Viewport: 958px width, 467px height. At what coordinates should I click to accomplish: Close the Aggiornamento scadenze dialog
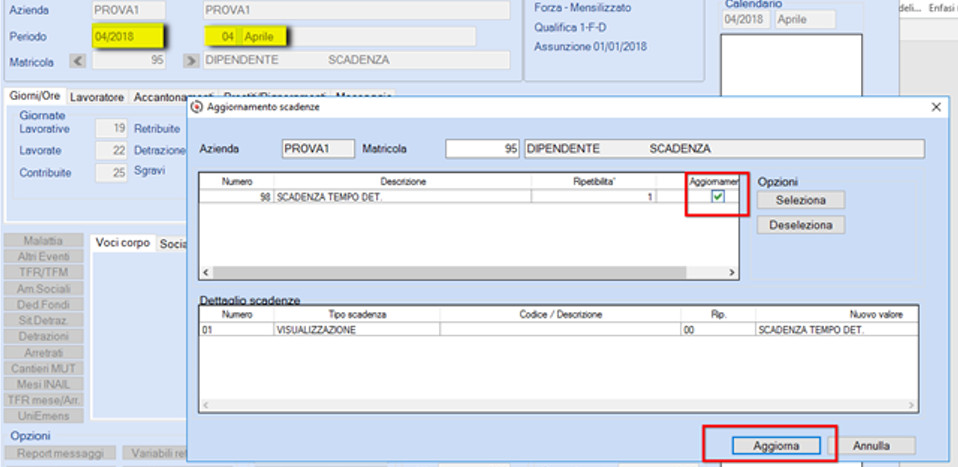[935, 108]
